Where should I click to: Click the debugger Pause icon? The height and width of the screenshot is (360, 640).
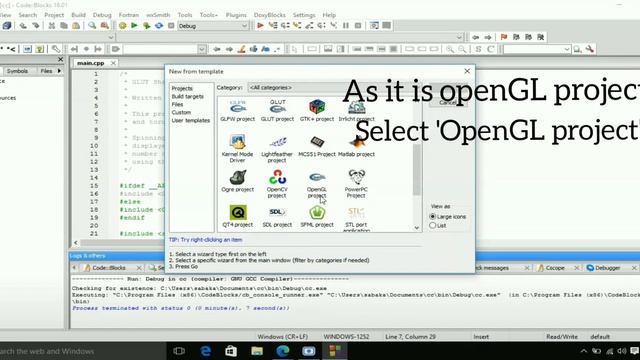coord(346,26)
